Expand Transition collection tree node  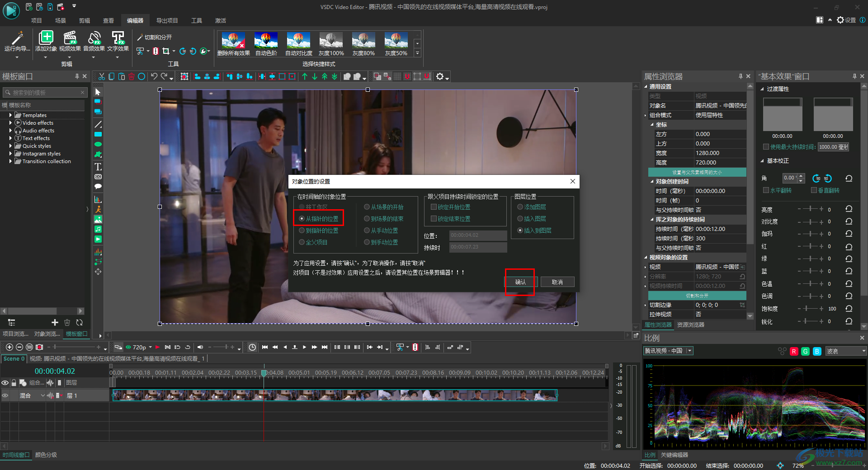(10, 161)
